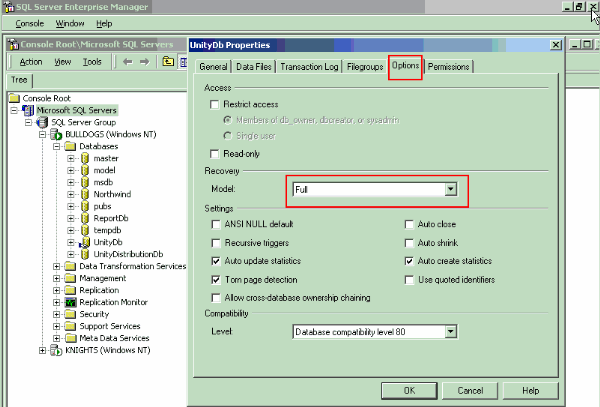Click the Meta Data Services folder icon
The height and width of the screenshot is (407, 600).
pyautogui.click(x=70, y=338)
